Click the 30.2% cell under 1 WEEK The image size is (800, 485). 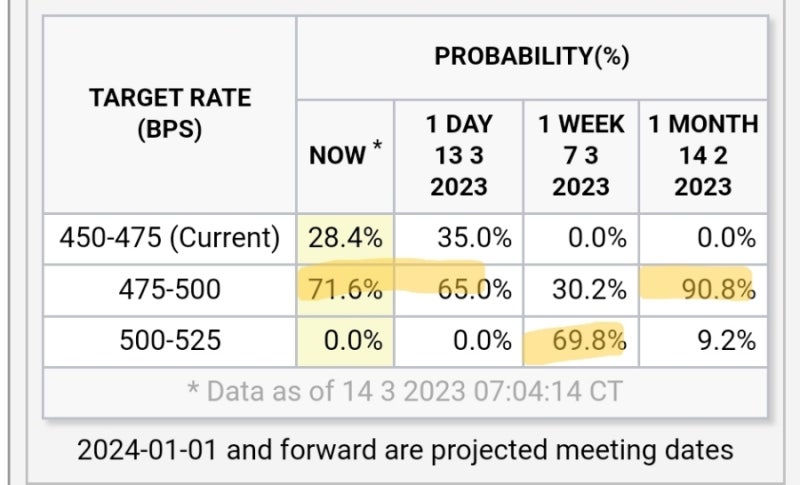591,290
